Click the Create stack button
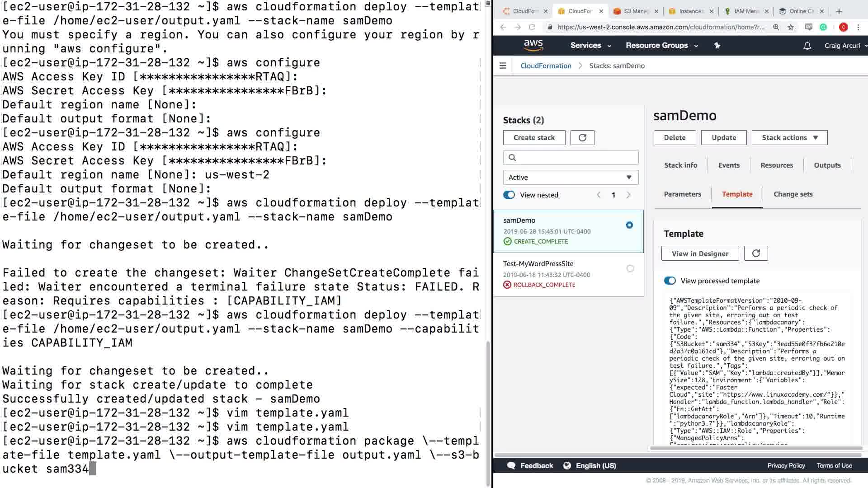The width and height of the screenshot is (868, 488). [x=534, y=138]
